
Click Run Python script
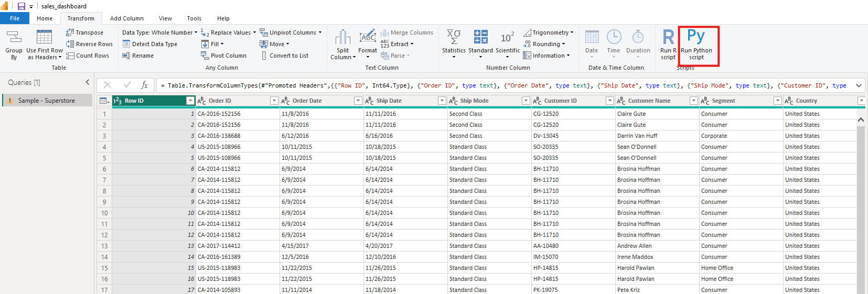[696, 45]
